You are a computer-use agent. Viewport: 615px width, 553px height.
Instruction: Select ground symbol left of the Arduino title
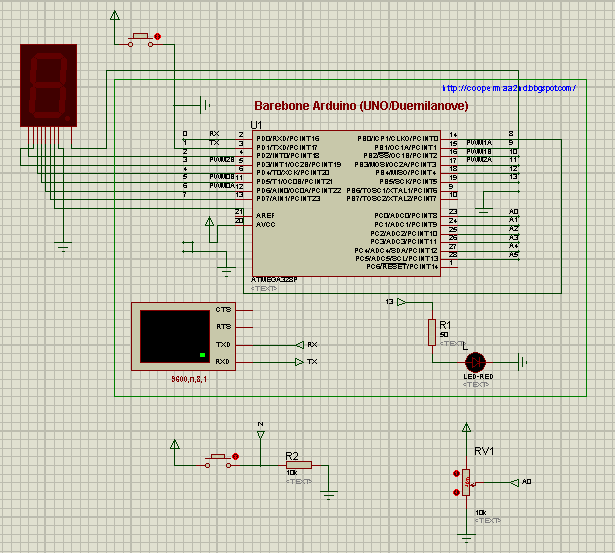(205, 105)
